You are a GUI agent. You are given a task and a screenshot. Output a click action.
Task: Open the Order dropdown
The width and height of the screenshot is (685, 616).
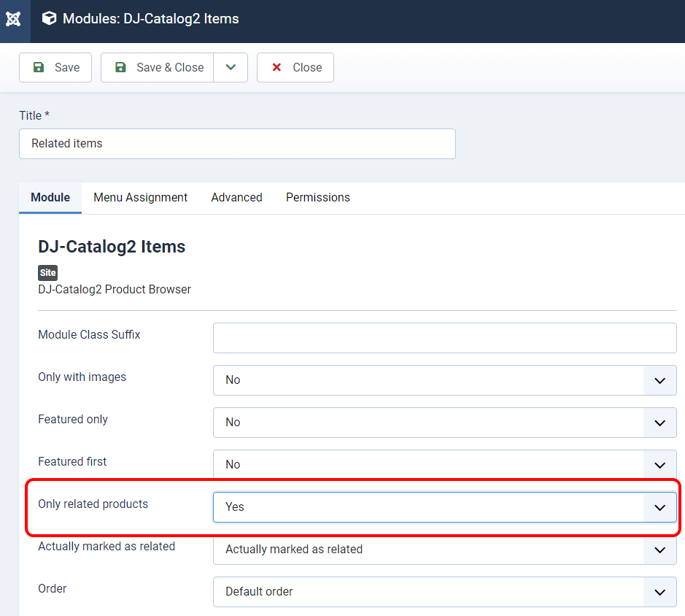tap(445, 592)
